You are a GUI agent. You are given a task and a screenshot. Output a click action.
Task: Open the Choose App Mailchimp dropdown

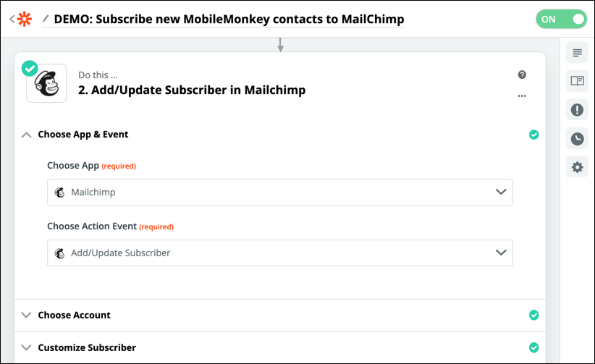[280, 192]
